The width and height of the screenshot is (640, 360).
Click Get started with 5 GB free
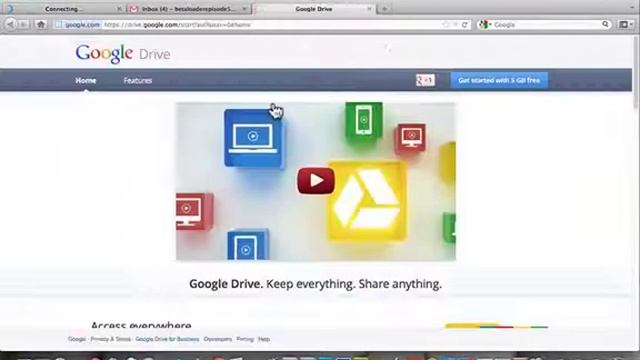(x=499, y=80)
